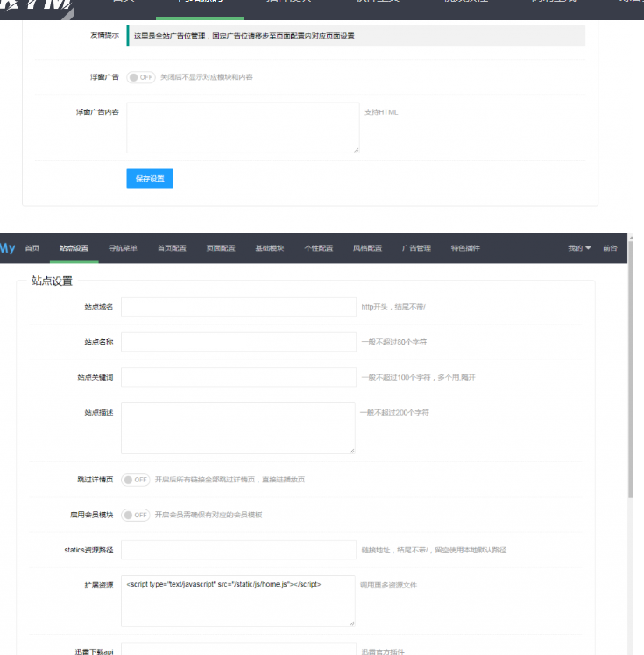This screenshot has height=655, width=644.
Task: Toggle the 浮窗广告 switch
Action: click(x=141, y=77)
